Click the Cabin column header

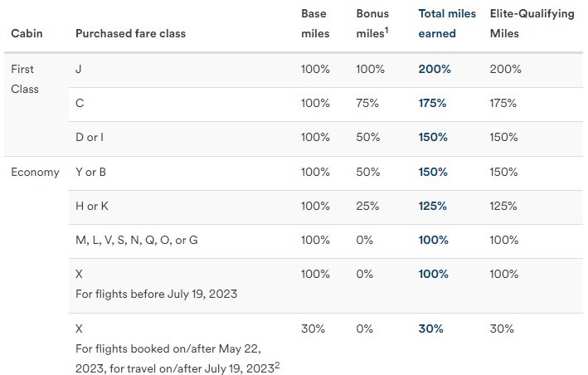27,33
